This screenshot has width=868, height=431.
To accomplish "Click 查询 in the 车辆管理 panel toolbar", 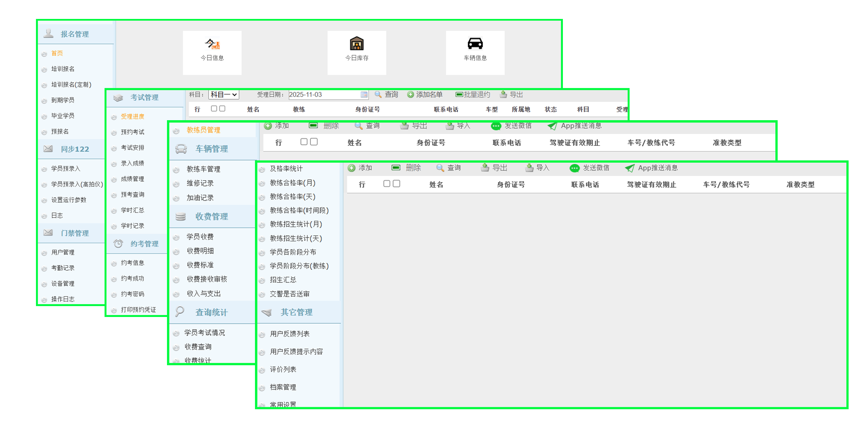I will click(367, 126).
